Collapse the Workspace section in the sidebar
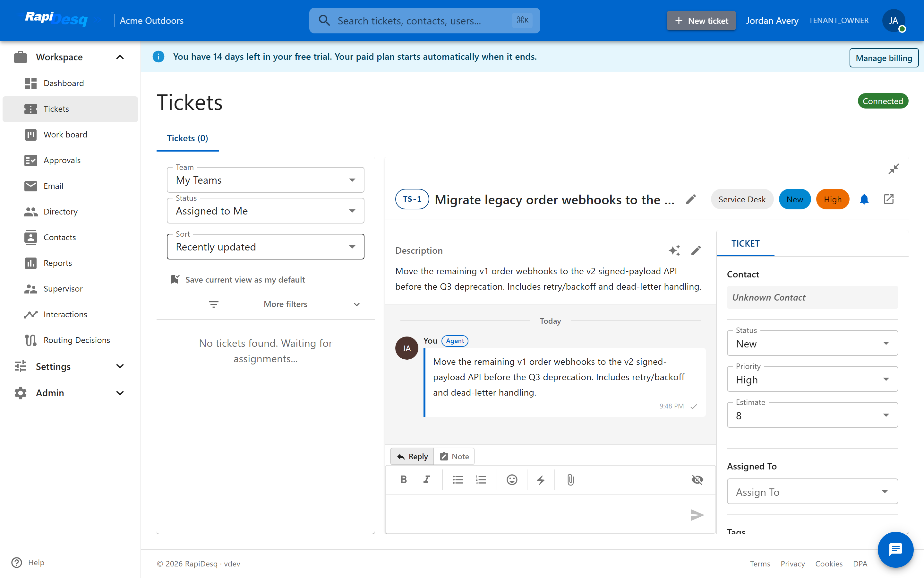This screenshot has height=578, width=924. tap(70, 57)
